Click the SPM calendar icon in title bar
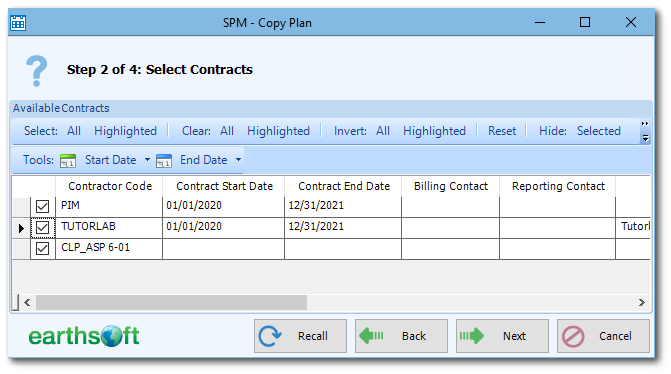Viewport: 671px width, 374px height. click(18, 22)
